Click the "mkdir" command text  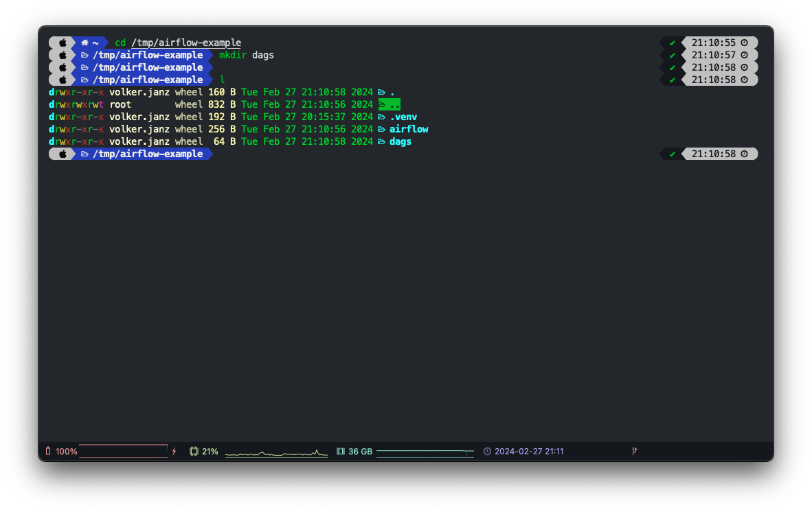pos(233,55)
